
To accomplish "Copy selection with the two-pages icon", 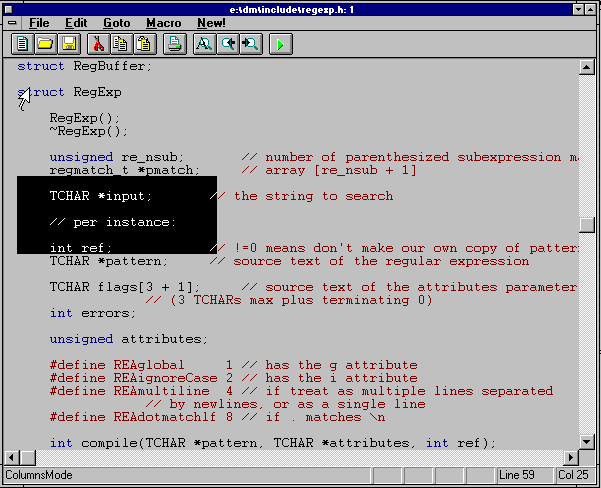I will 121,44.
